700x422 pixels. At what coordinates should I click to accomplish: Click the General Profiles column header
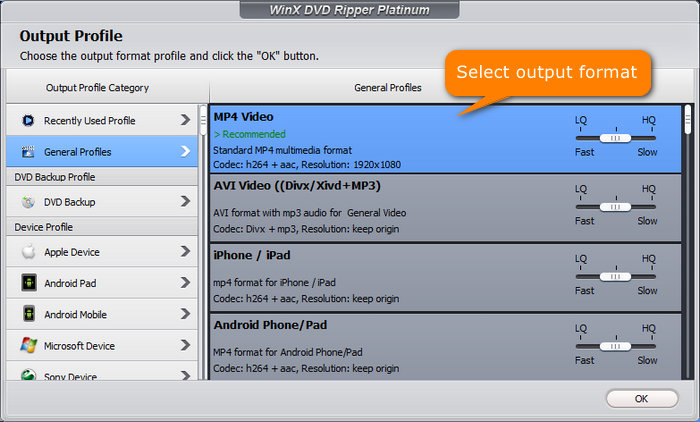tap(388, 88)
